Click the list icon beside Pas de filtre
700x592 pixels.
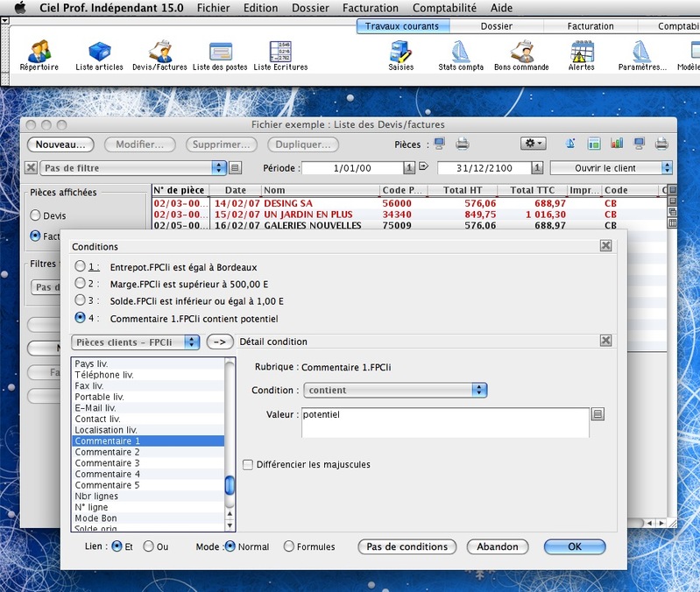pyautogui.click(x=236, y=168)
